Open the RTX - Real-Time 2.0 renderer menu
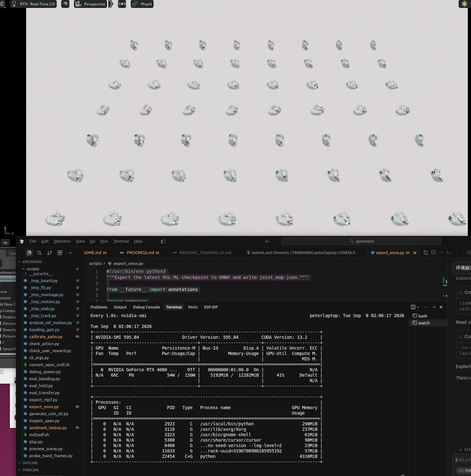The height and width of the screenshot is (476, 471). click(x=33, y=4)
